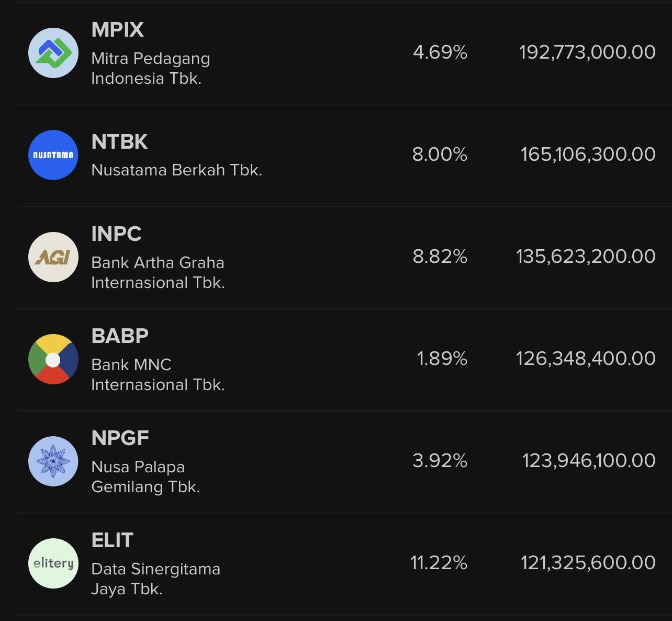Viewport: 672px width, 621px height.
Task: Tap the blue Nusatama logo icon
Action: 53,155
